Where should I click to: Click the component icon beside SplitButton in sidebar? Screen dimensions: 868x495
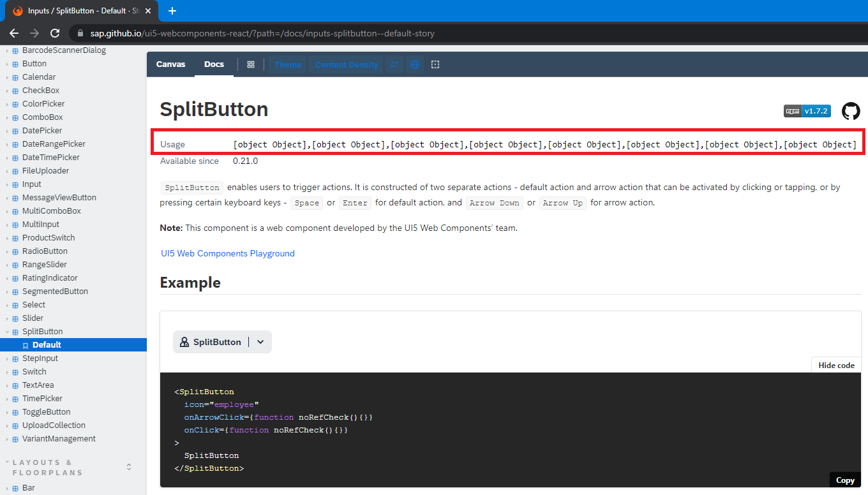coord(14,331)
